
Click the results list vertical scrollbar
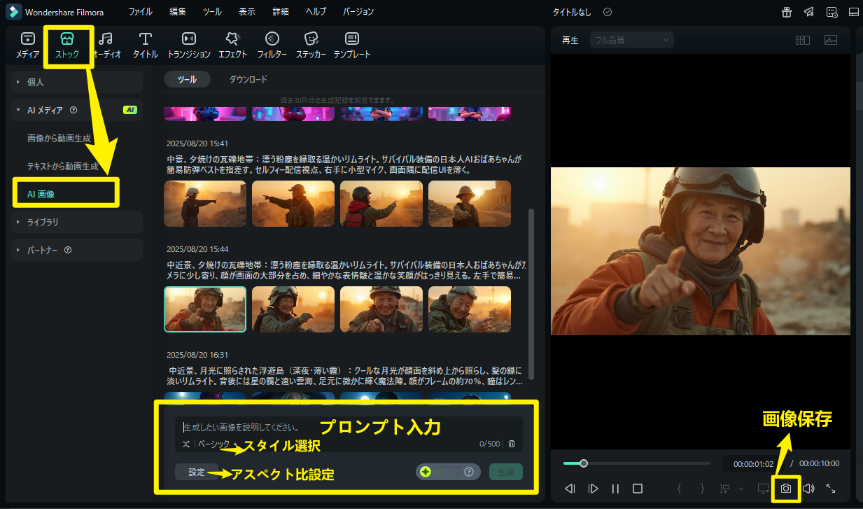531,294
